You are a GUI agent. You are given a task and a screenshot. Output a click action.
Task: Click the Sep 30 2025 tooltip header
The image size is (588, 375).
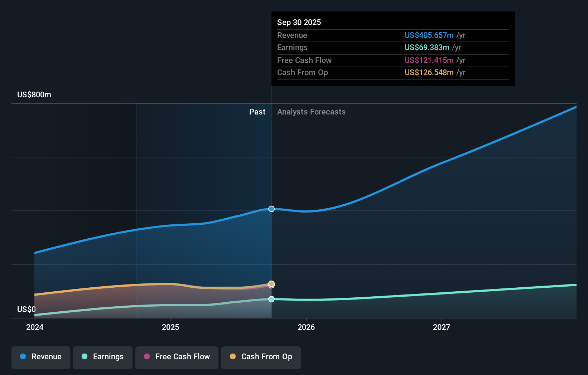[299, 22]
